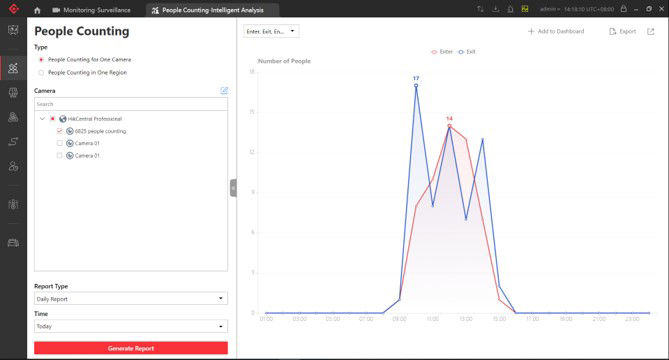Click the Exit peak point labeled 17

(x=416, y=85)
